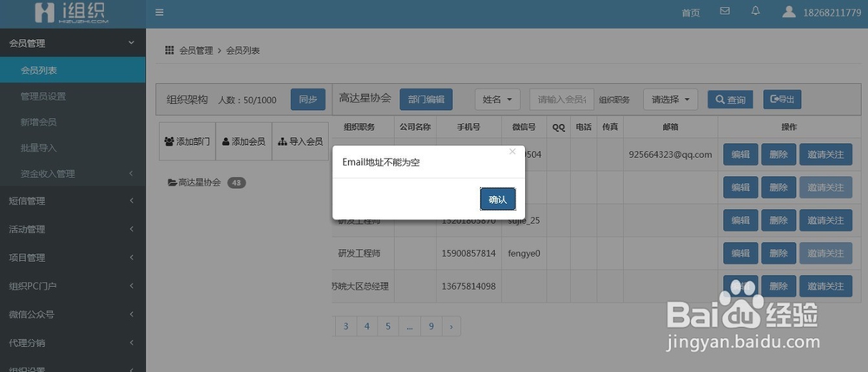The image size is (868, 372).
Task: Open 新增会员 in sidebar
Action: point(73,121)
